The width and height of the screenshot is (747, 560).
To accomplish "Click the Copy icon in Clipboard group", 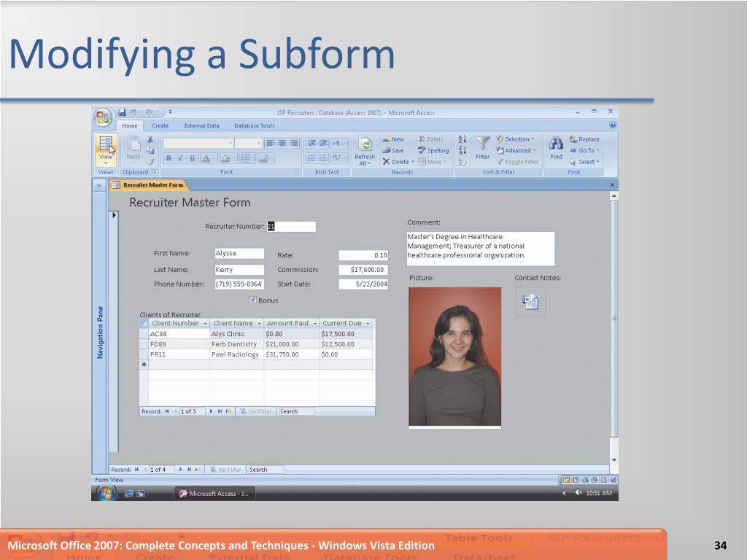I will [150, 150].
